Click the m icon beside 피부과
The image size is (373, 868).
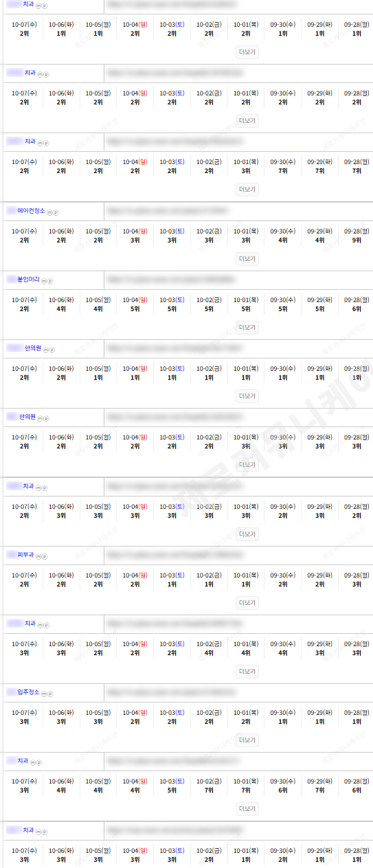(38, 556)
